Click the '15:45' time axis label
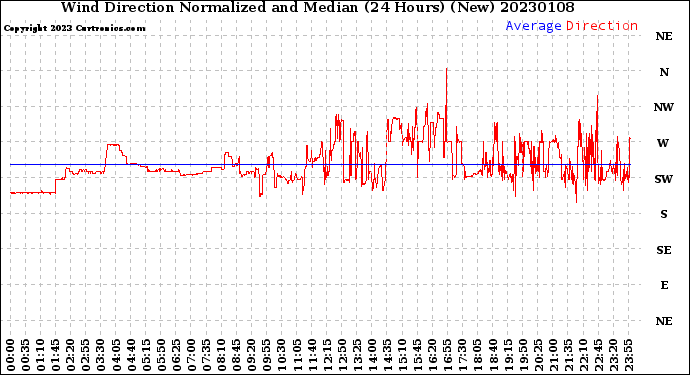690x375 pixels. point(417,355)
